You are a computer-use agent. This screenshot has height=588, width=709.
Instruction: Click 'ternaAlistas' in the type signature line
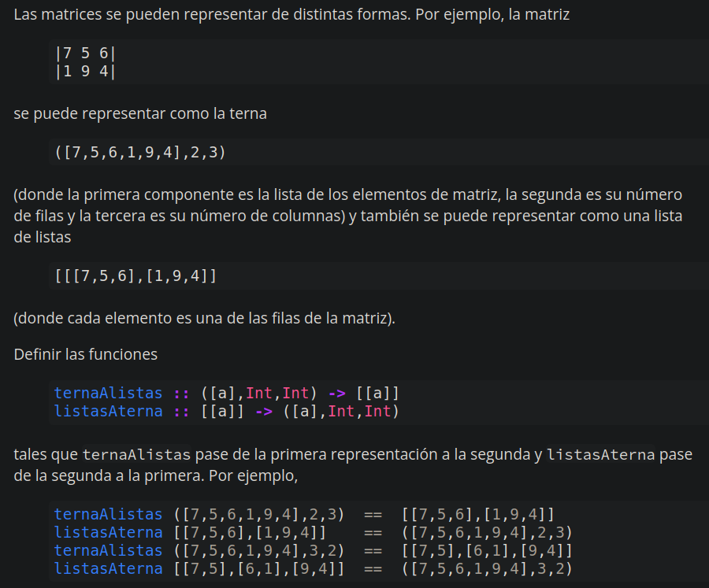coord(108,393)
